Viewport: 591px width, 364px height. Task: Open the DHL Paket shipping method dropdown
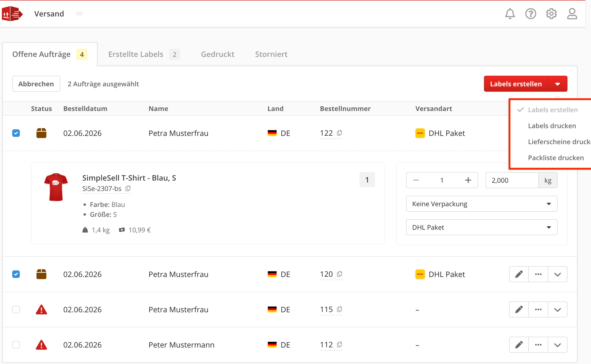[x=482, y=227]
